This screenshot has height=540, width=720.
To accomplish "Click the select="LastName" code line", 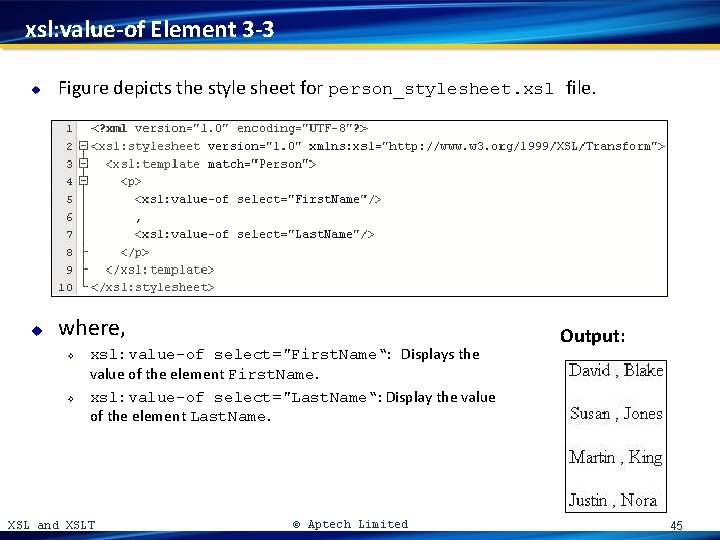I will [254, 234].
